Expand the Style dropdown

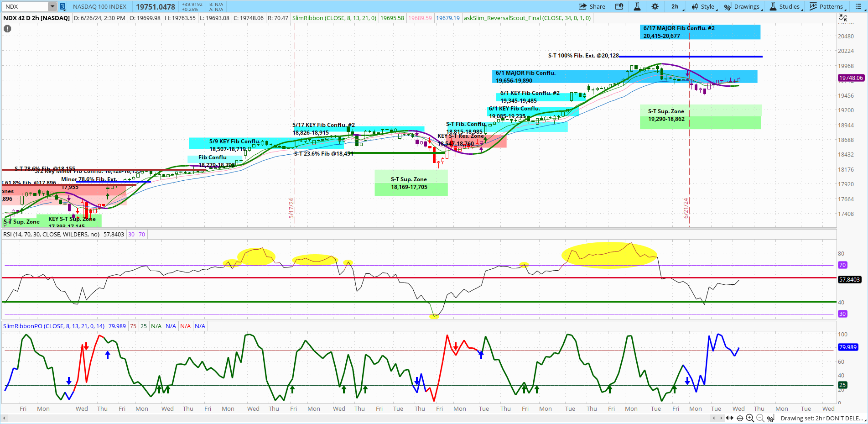[x=704, y=6]
